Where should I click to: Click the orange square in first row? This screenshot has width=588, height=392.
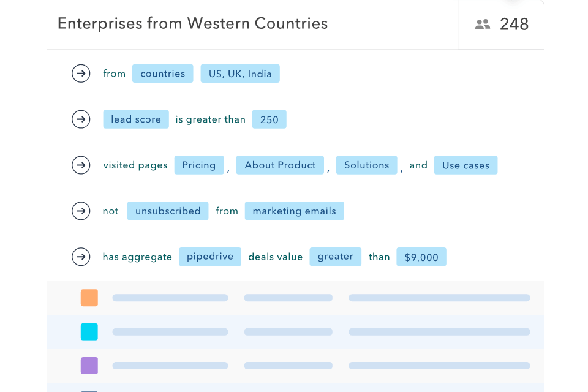tap(89, 298)
